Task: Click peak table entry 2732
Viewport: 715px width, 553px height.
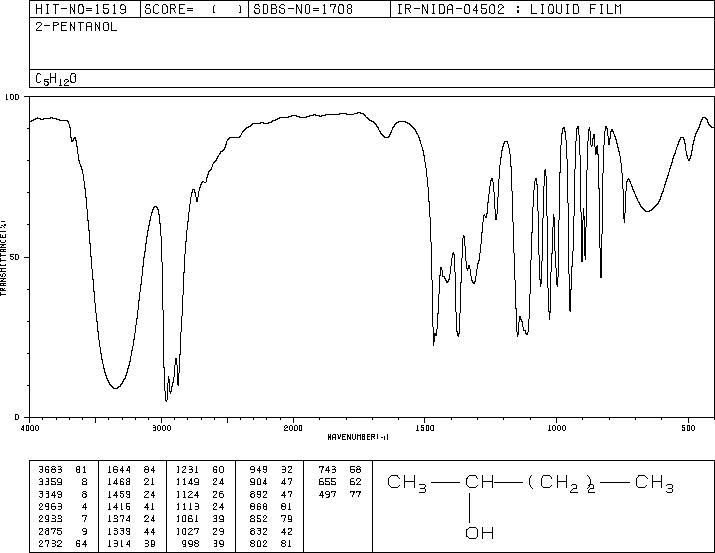Action: 50,544
